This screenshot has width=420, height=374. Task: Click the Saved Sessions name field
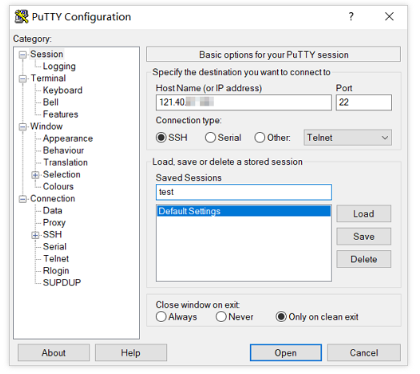(x=244, y=192)
